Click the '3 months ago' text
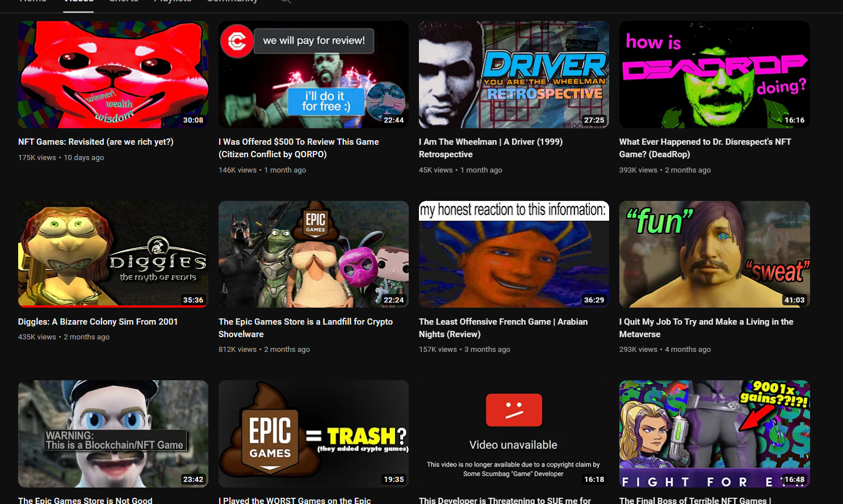Image resolution: width=843 pixels, height=504 pixels. pyautogui.click(x=487, y=350)
